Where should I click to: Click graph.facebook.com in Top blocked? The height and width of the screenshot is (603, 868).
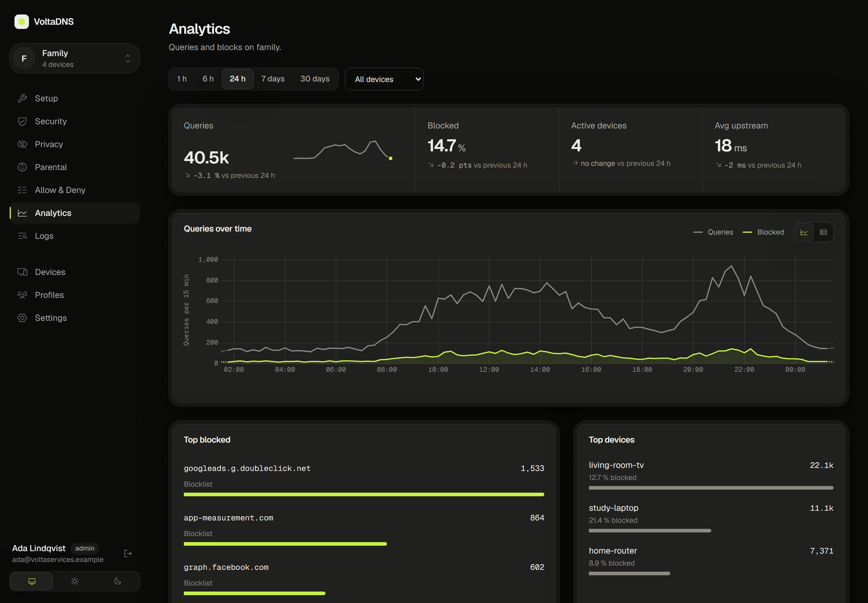(226, 567)
